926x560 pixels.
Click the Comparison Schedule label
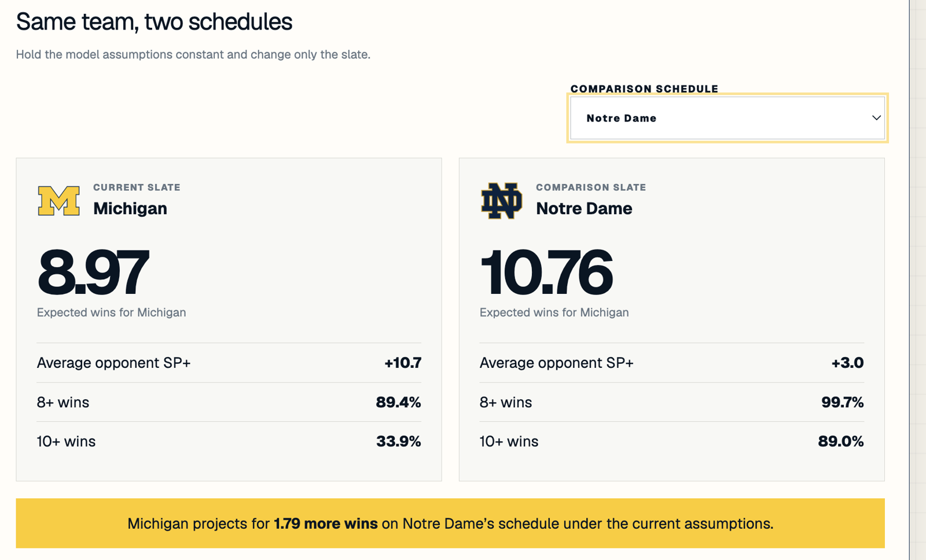point(644,89)
